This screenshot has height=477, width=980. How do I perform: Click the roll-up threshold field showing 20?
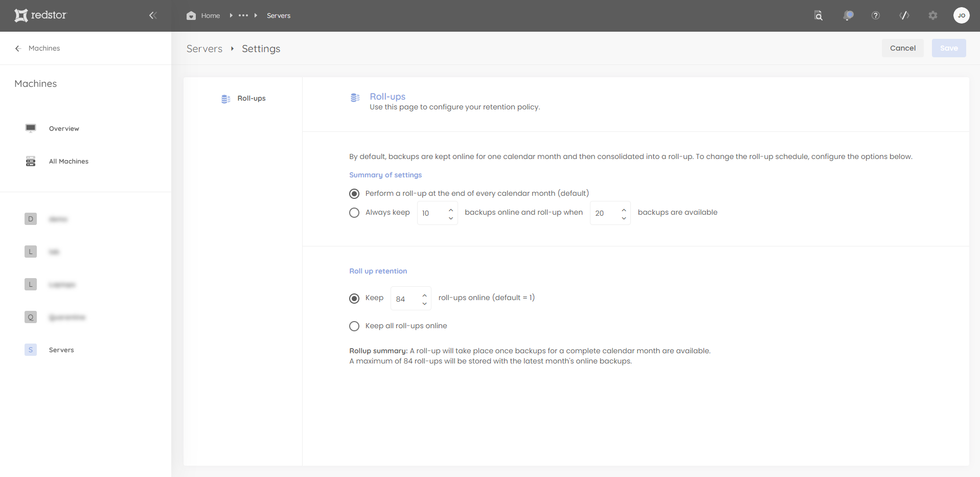[x=610, y=213]
